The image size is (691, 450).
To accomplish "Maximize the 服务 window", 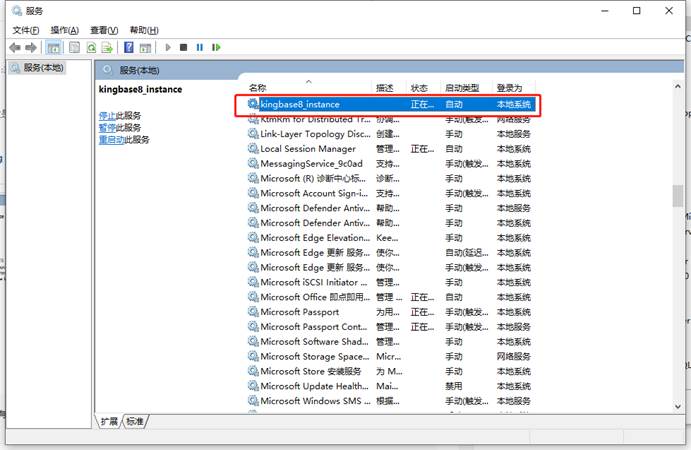I will click(x=636, y=11).
